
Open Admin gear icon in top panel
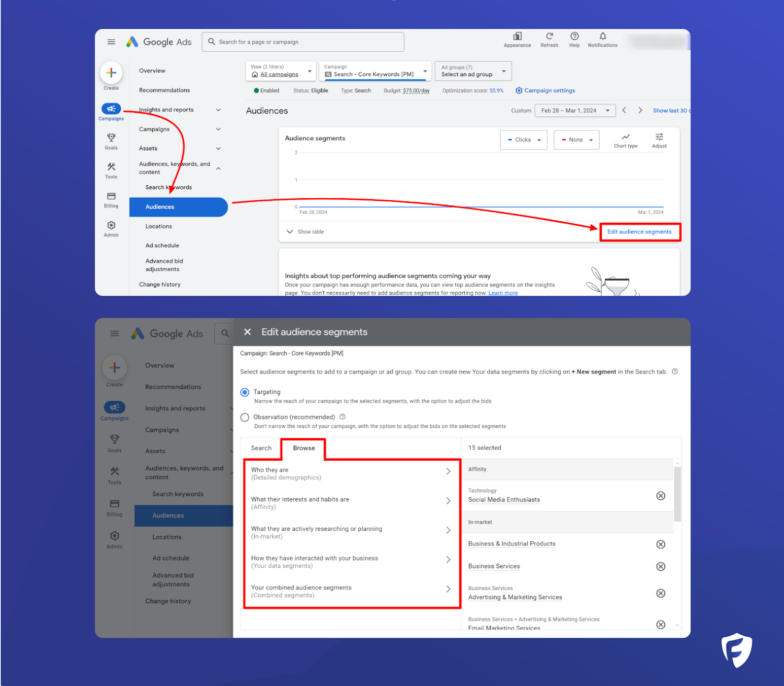[x=111, y=225]
